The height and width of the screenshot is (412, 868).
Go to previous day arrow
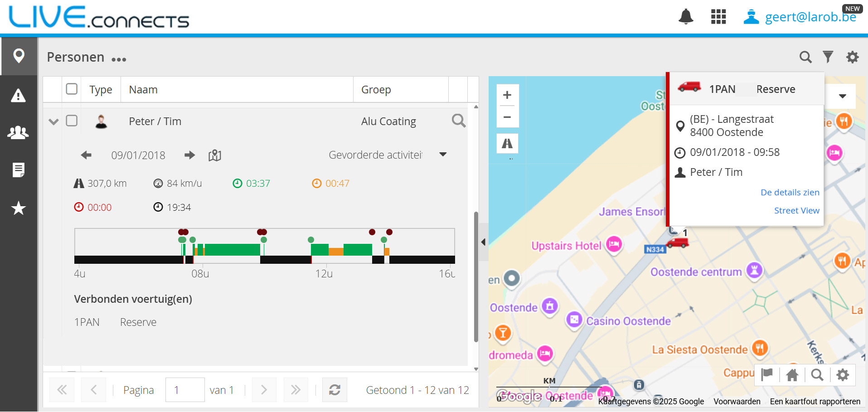[86, 155]
